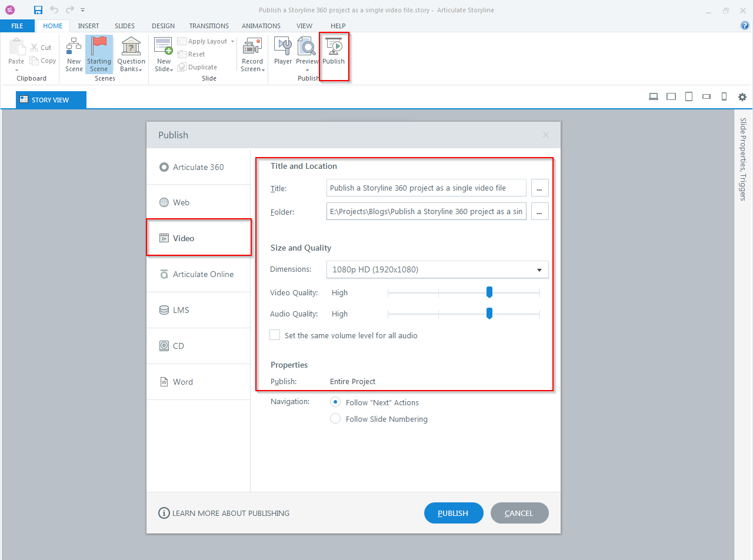753x560 pixels.
Task: Add a New Scene
Action: (74, 54)
